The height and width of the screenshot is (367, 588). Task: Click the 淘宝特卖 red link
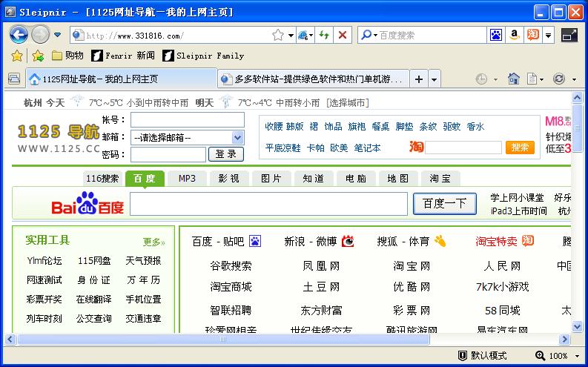496,242
